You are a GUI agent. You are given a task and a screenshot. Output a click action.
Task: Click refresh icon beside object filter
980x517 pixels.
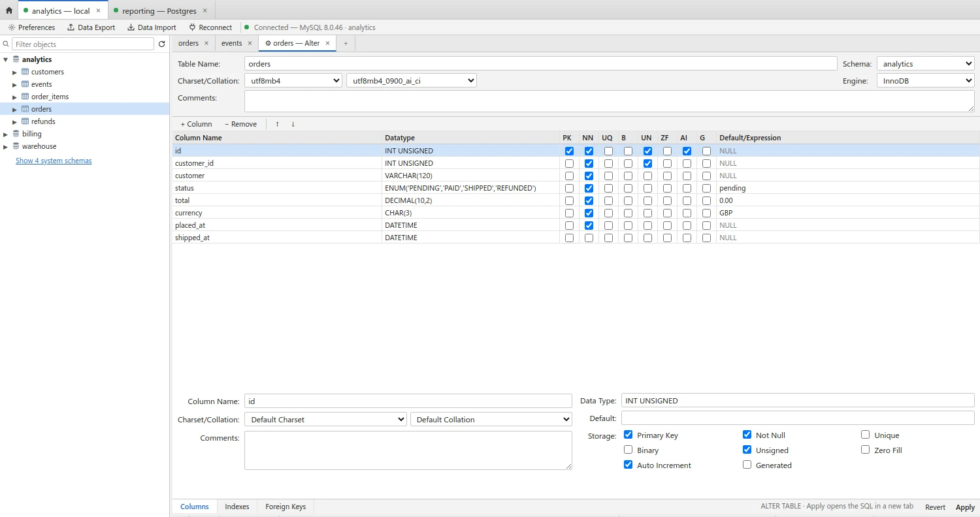(161, 44)
